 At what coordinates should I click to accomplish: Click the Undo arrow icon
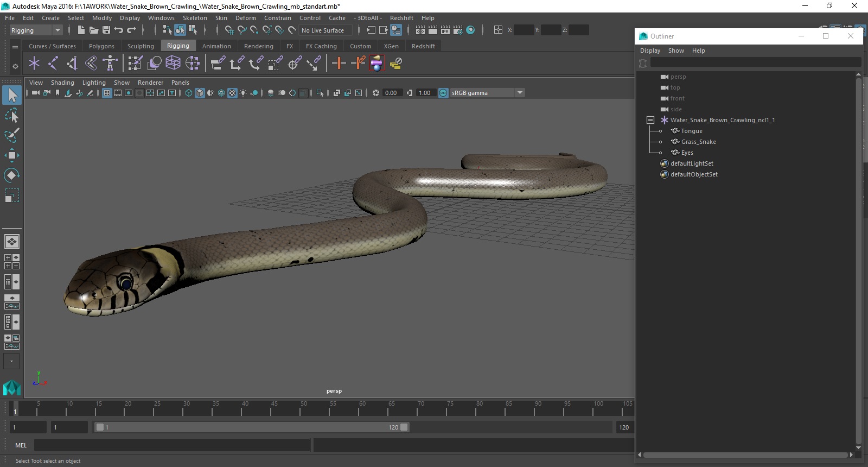119,30
